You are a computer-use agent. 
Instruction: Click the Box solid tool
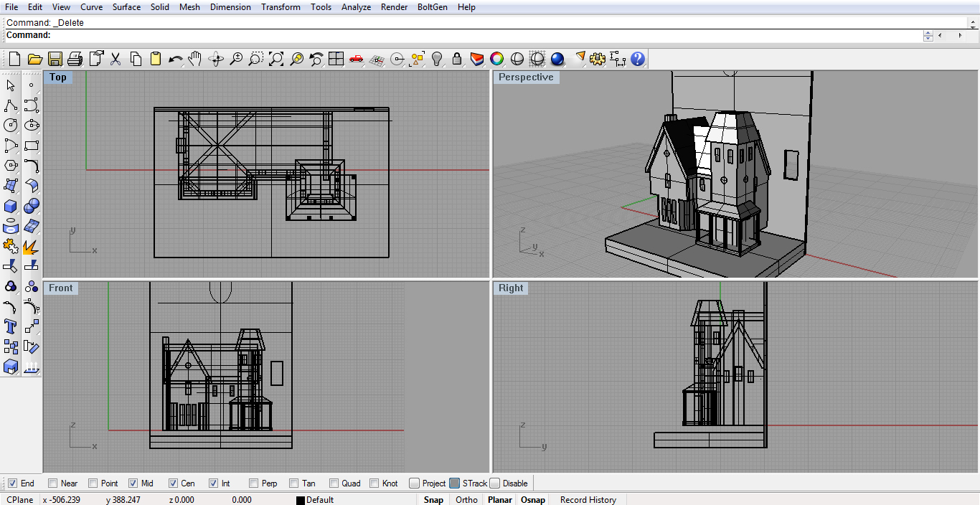pyautogui.click(x=11, y=207)
